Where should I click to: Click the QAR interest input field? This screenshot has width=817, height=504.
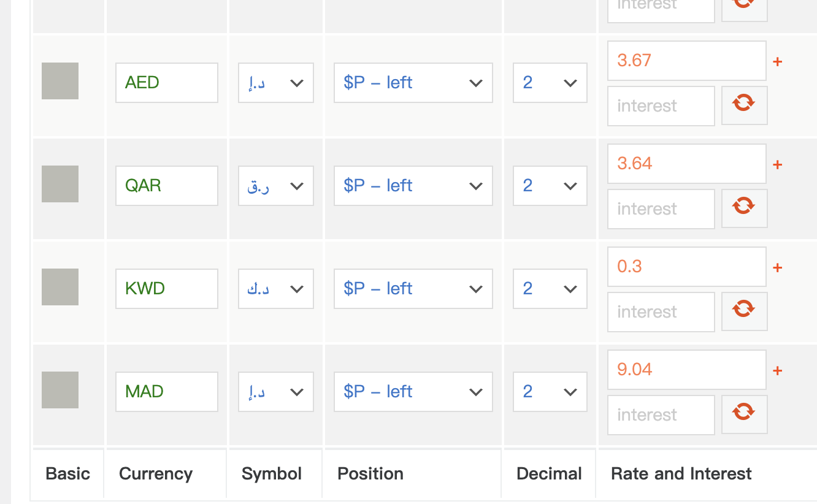tap(661, 209)
